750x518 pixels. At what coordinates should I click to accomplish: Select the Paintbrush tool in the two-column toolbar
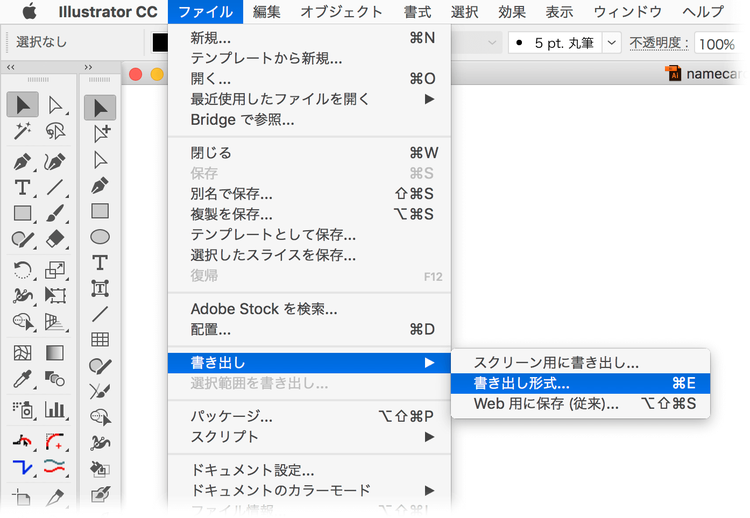(x=55, y=213)
